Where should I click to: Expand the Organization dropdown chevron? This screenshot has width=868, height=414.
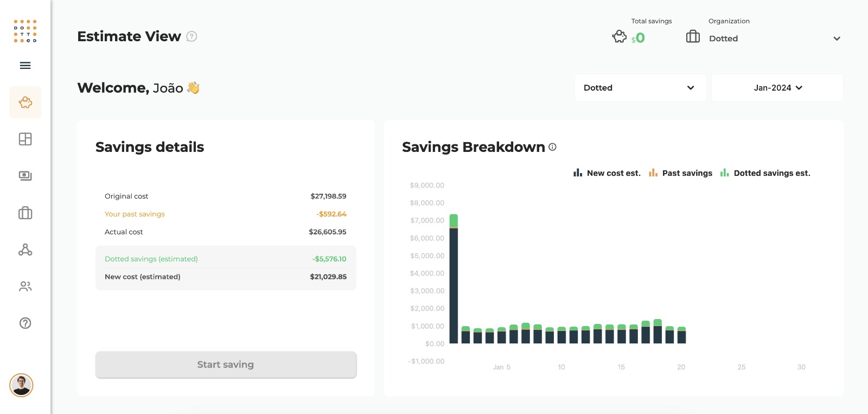pyautogui.click(x=837, y=39)
